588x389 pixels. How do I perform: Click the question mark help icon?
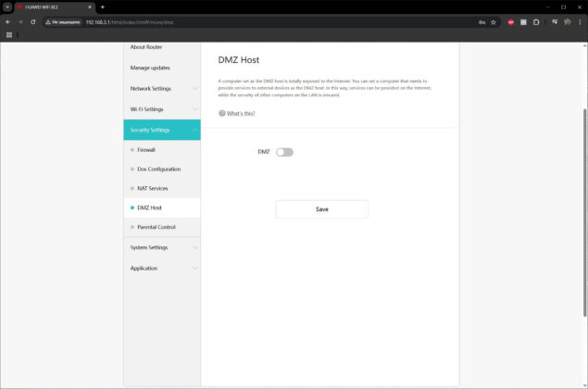click(x=222, y=113)
